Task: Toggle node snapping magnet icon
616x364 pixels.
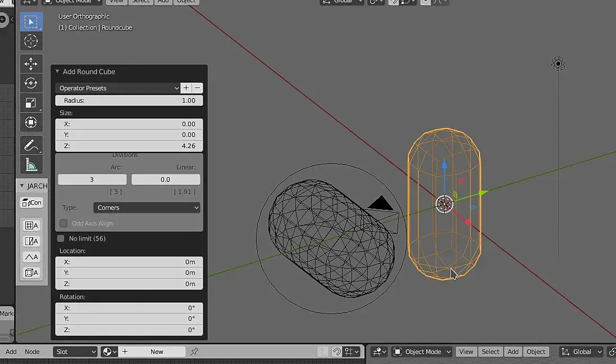Action: 337,352
